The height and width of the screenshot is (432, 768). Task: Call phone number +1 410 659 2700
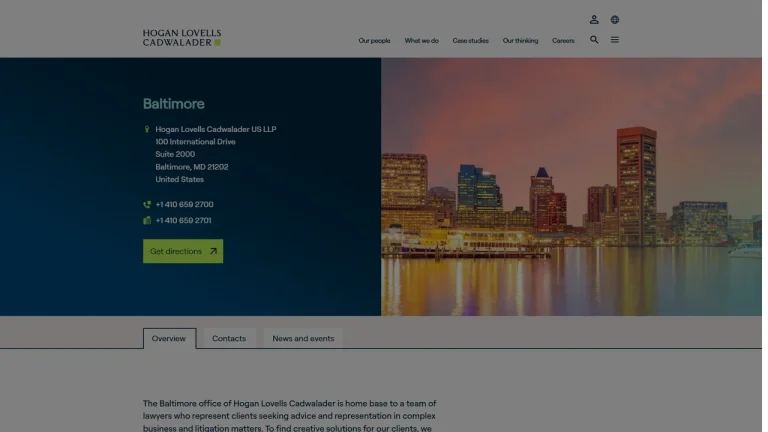point(184,204)
